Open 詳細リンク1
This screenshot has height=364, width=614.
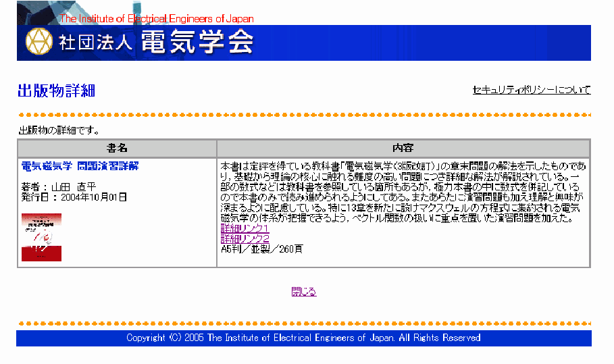point(245,229)
